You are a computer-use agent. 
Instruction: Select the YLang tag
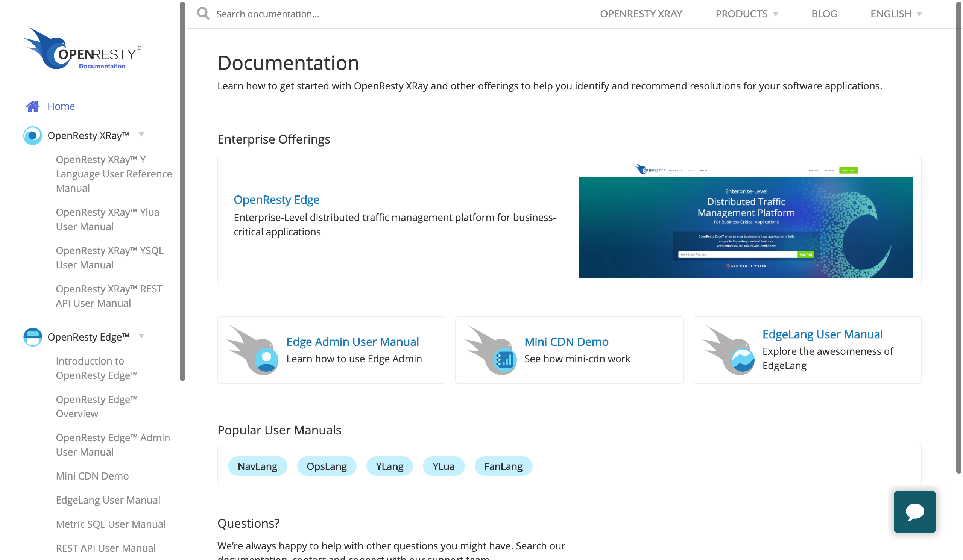[x=389, y=466]
